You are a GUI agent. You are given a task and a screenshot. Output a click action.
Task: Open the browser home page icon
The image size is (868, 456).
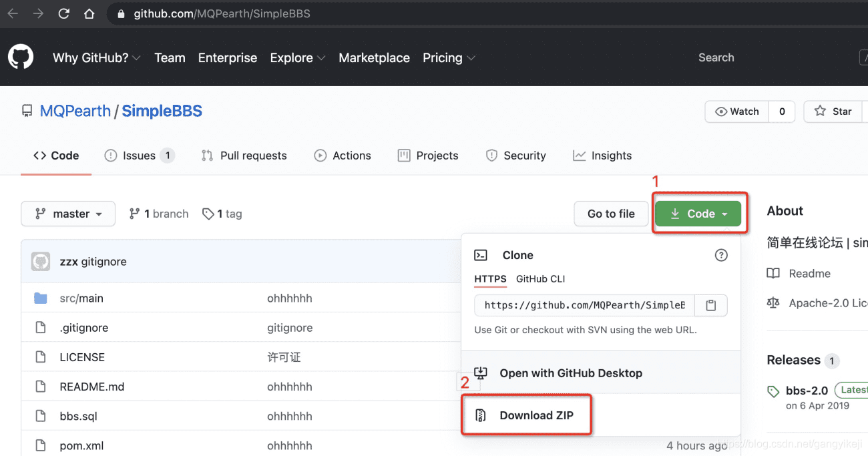(89, 13)
